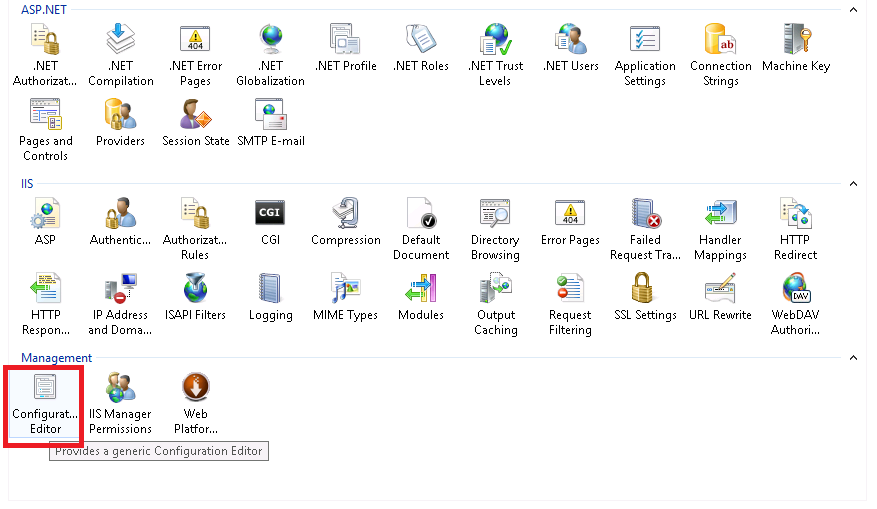Open .NET Roles feature
Viewport: 877px width, 509px height.
tap(421, 48)
